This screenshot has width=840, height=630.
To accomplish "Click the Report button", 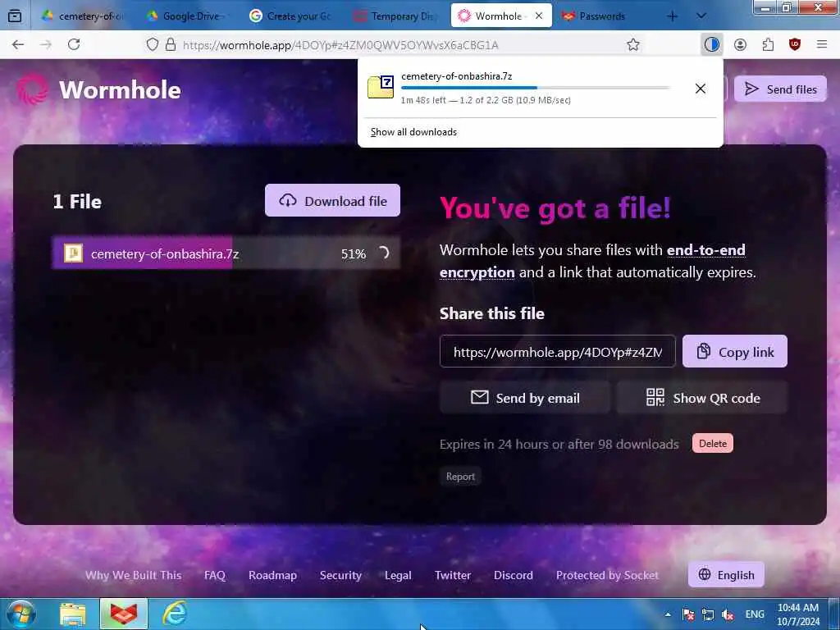I will 460,477.
